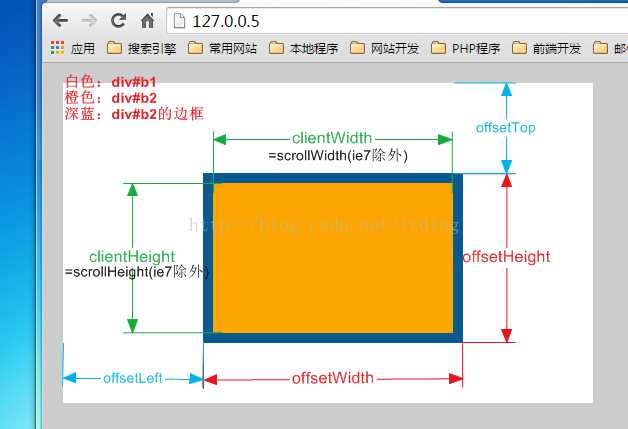Click the orange div#b2 box
This screenshot has width=628, height=429.
[333, 258]
